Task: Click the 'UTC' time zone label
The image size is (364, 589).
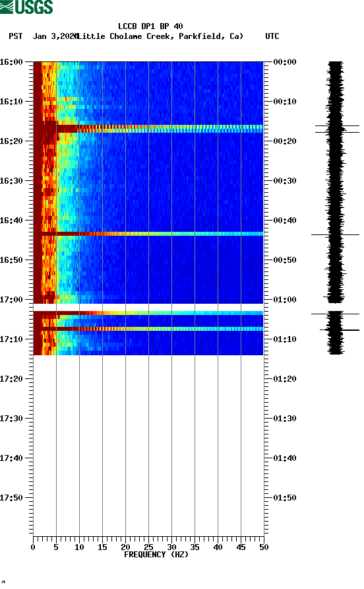Action: point(272,36)
